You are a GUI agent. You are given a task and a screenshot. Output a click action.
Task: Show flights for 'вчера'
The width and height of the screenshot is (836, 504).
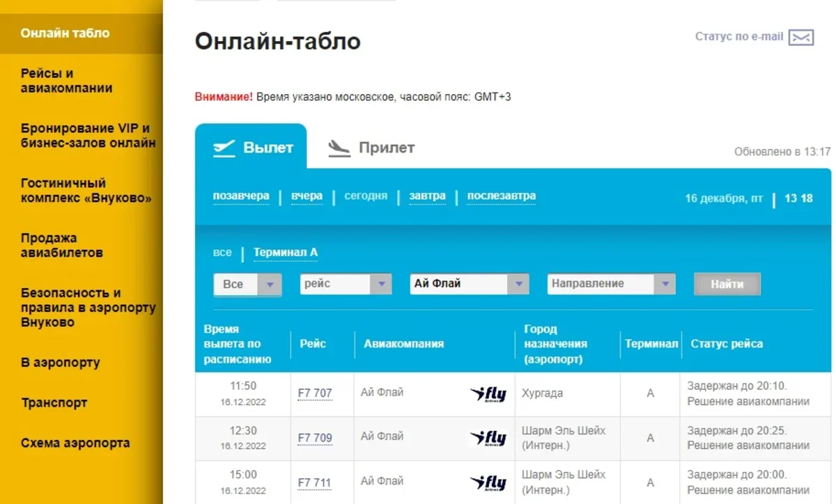tap(307, 196)
